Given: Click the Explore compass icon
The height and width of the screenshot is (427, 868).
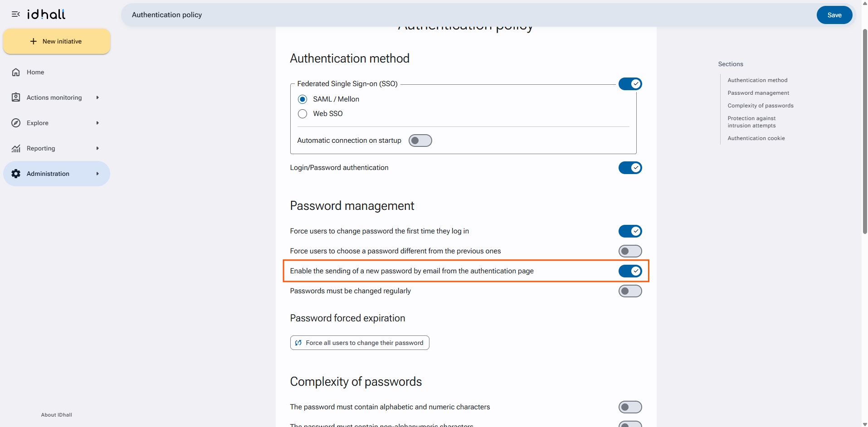Looking at the screenshot, I should click(x=16, y=123).
